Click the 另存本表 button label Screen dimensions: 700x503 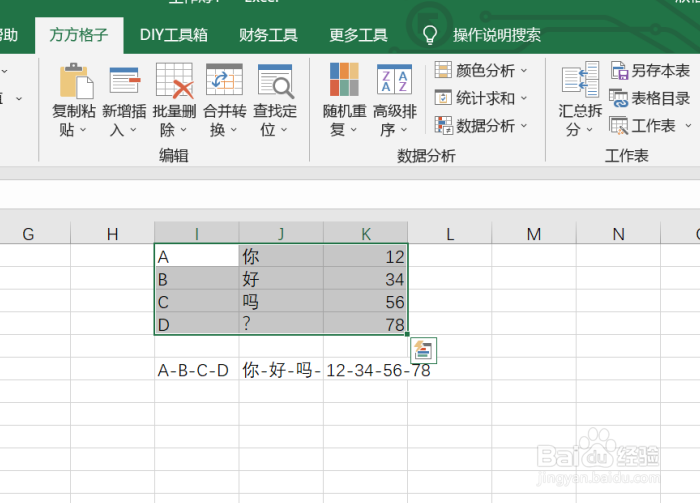point(661,71)
